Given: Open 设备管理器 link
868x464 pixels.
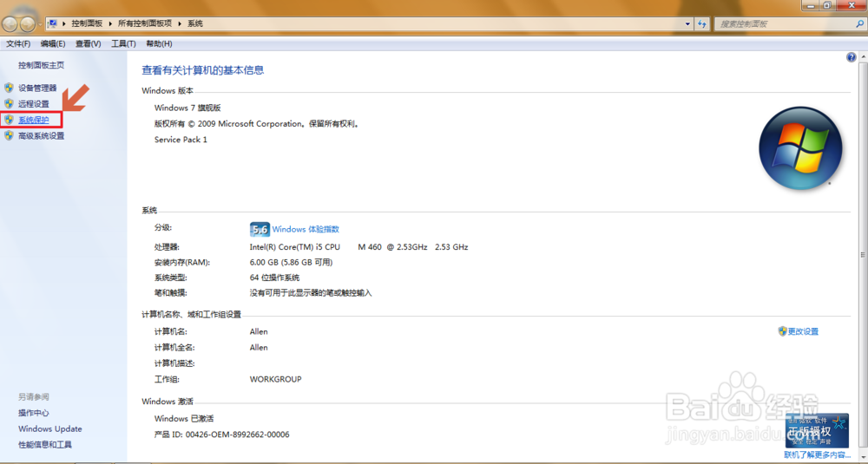Looking at the screenshot, I should pos(37,88).
